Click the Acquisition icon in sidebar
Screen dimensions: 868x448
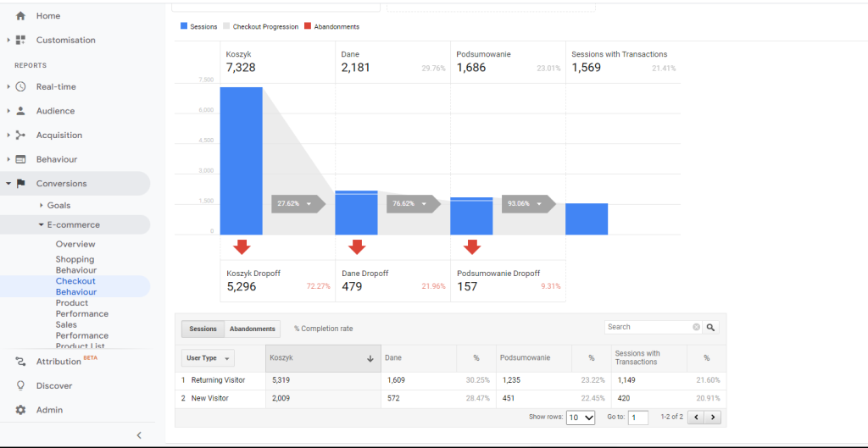click(20, 136)
